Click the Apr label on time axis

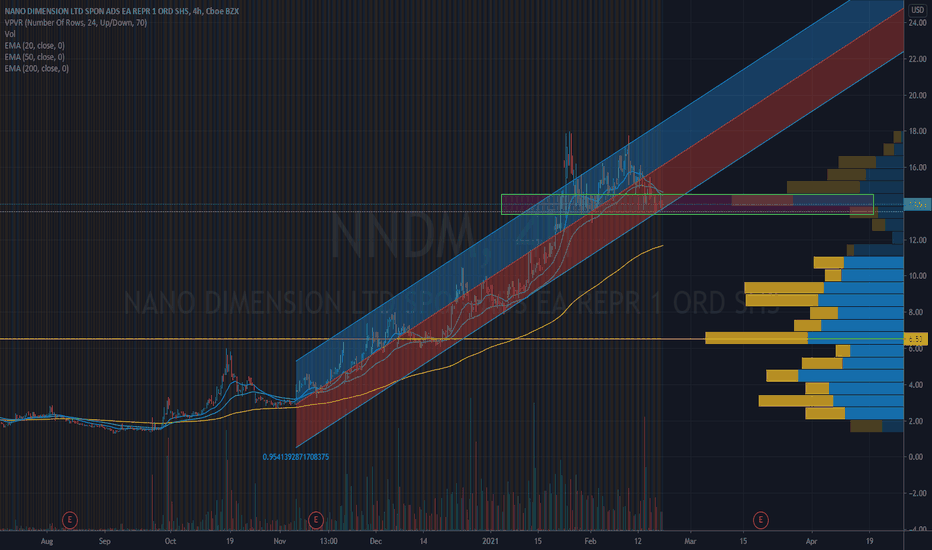pos(811,541)
